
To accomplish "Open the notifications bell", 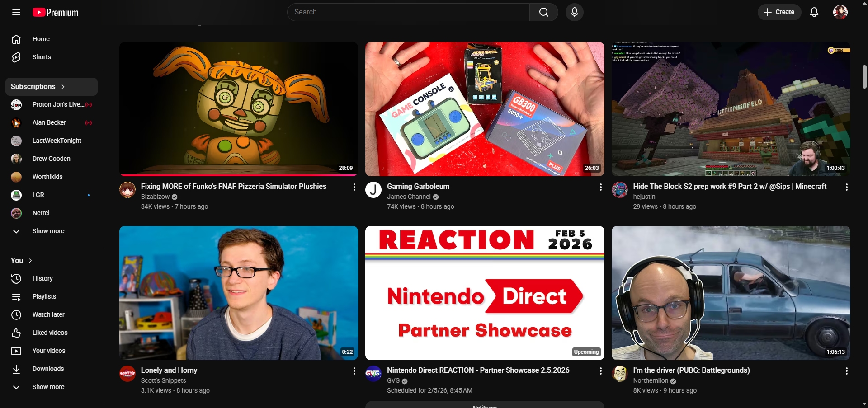I will click(x=814, y=12).
